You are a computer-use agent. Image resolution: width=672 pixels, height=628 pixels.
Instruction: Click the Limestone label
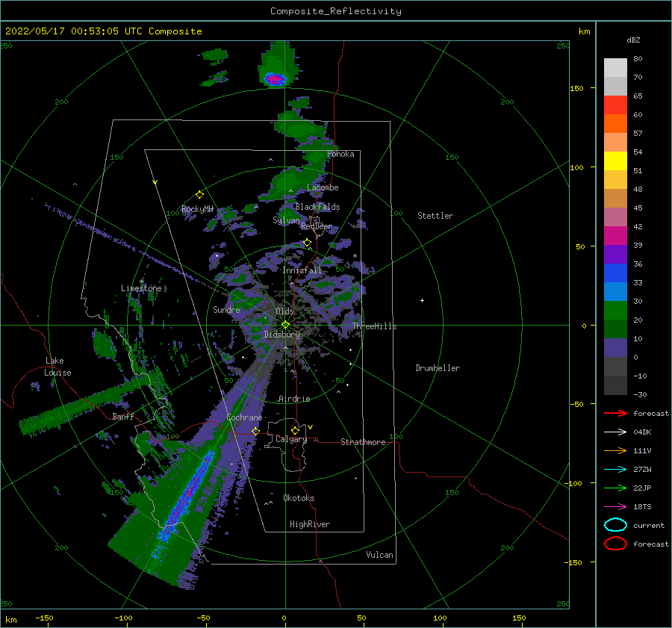[x=141, y=288]
